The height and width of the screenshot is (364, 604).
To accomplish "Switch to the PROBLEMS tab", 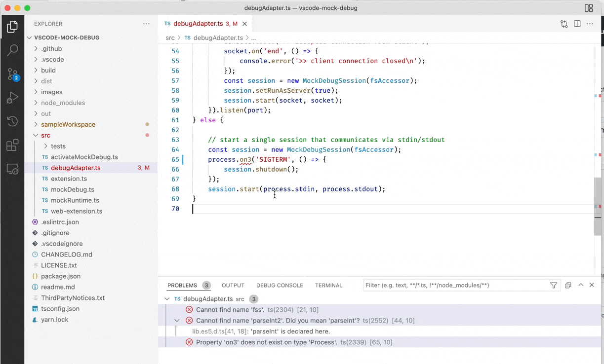I will 182,285.
